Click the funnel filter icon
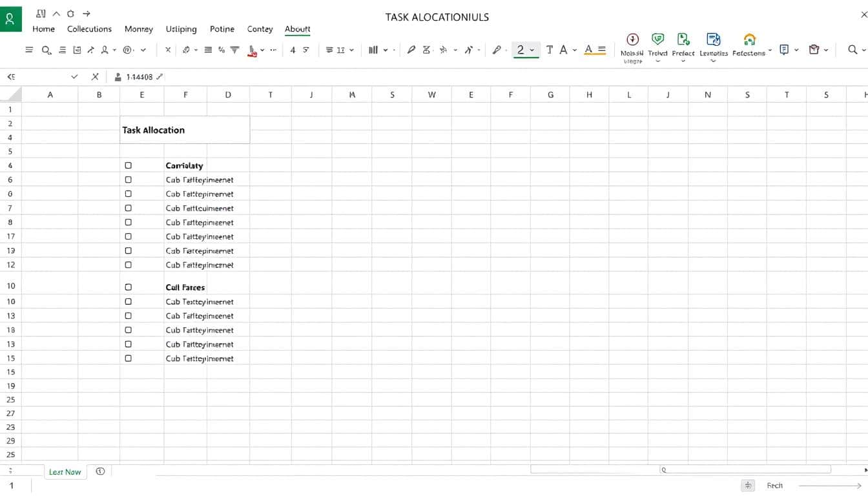This screenshot has width=868, height=496. pyautogui.click(x=235, y=50)
